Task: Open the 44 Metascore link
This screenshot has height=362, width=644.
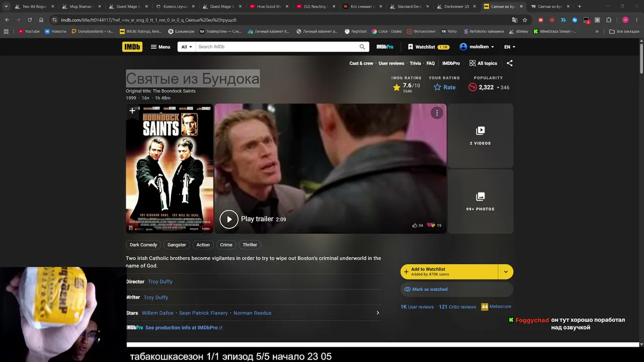Action: (x=496, y=307)
